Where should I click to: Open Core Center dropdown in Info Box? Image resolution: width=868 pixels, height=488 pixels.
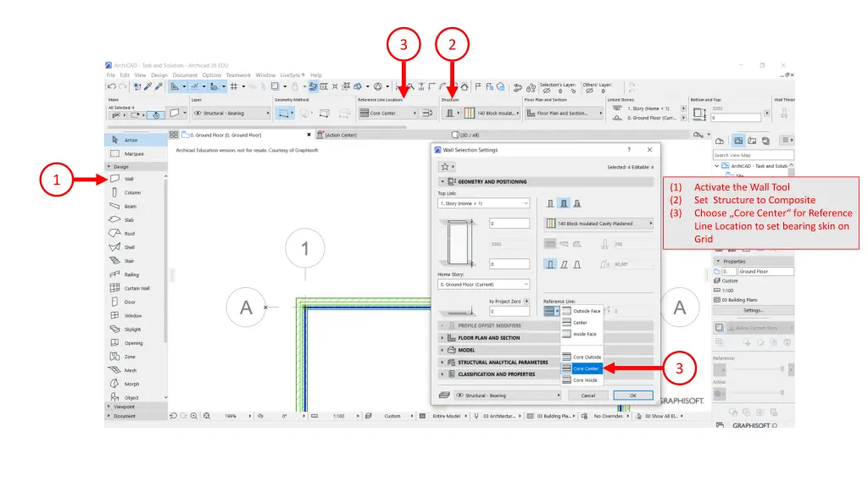387,113
